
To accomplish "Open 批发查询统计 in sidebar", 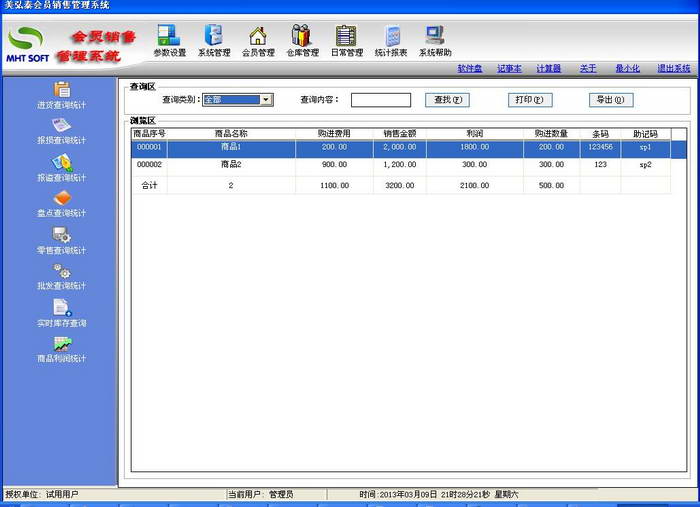I will [62, 277].
